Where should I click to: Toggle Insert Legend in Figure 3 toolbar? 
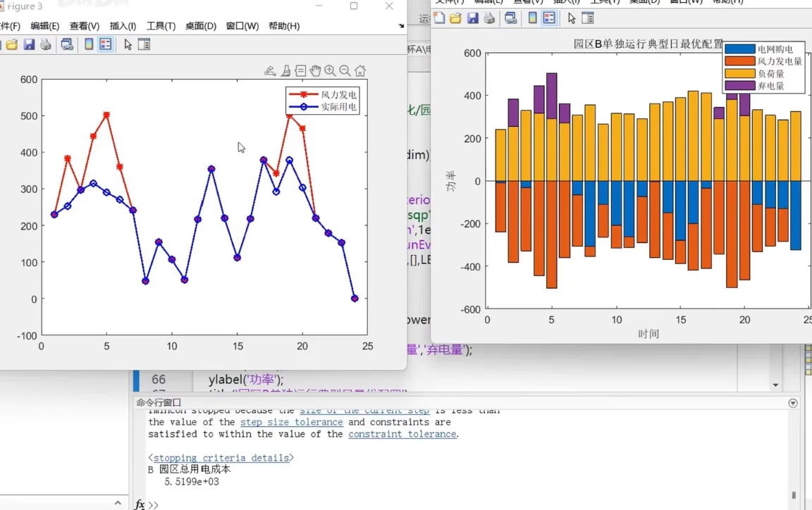pyautogui.click(x=106, y=44)
